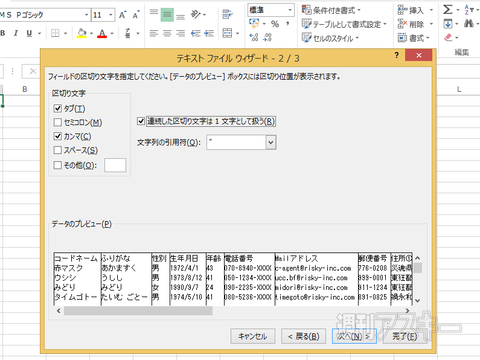Align text right in the ribbon
Screen dimensions: 480x360
[x=180, y=33]
